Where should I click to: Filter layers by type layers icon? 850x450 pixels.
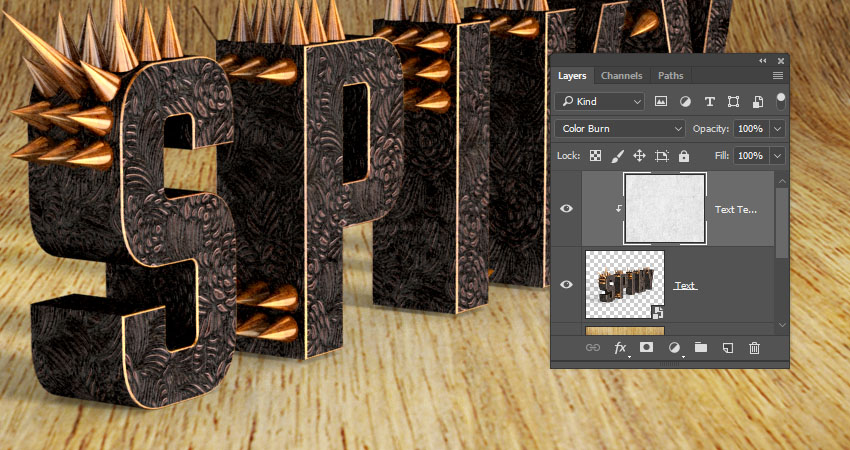click(710, 101)
